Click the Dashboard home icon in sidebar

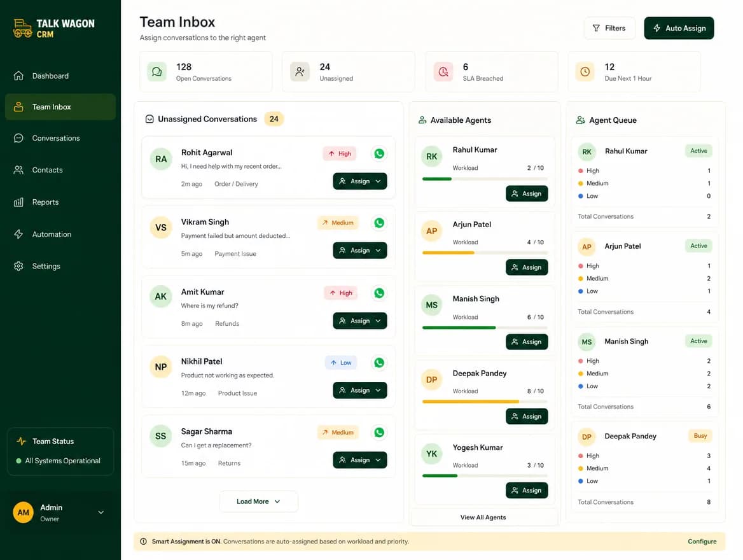pyautogui.click(x=18, y=76)
